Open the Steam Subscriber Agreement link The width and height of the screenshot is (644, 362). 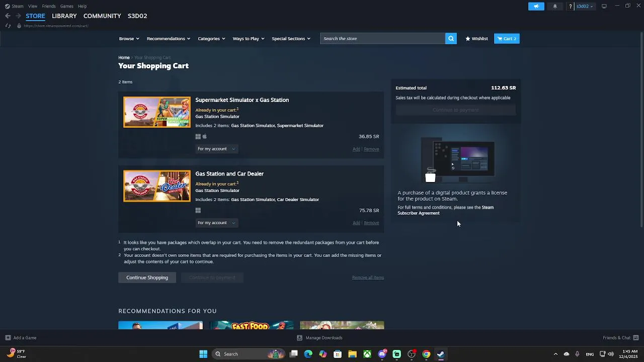click(445, 210)
